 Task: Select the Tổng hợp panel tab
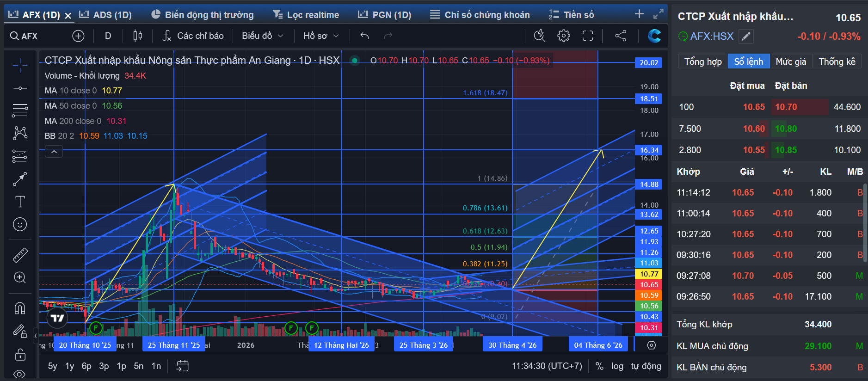point(703,61)
